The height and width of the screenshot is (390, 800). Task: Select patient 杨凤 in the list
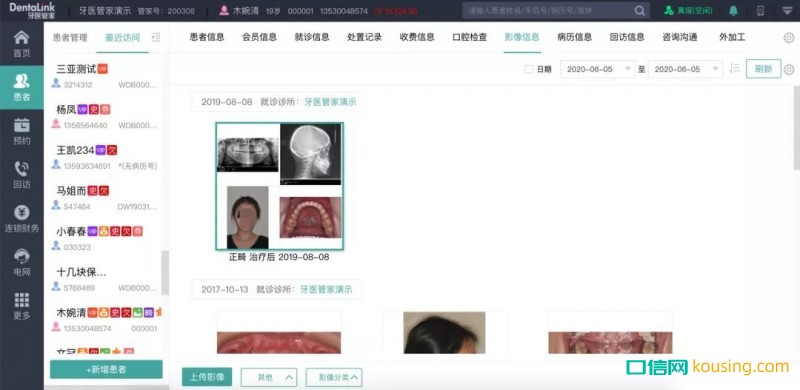pyautogui.click(x=106, y=116)
